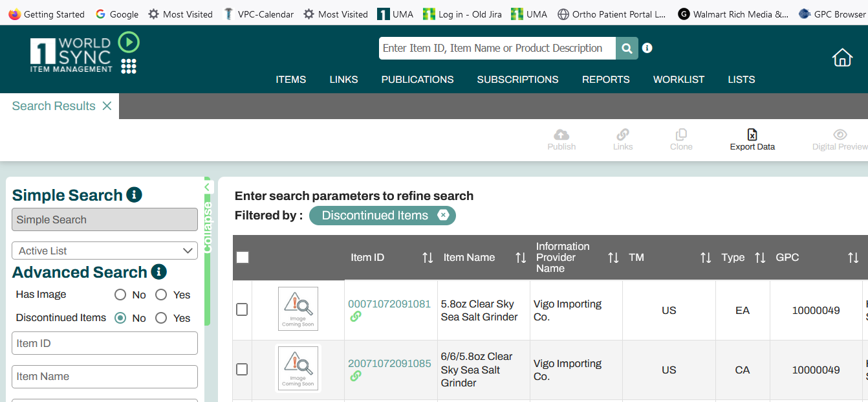Open the Walmart Rich Media bookmark
This screenshot has height=402, width=868.
pyautogui.click(x=733, y=14)
